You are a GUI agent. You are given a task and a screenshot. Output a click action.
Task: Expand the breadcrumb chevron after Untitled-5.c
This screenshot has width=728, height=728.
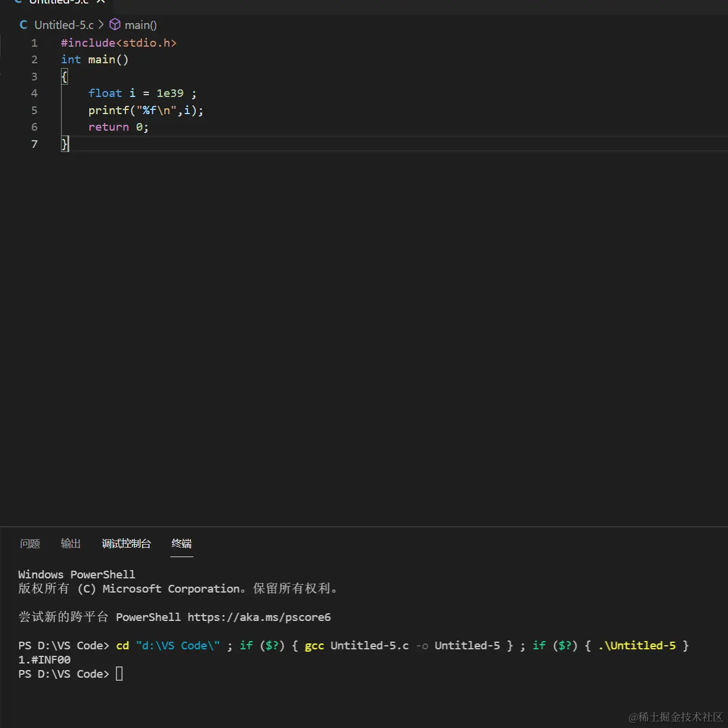pos(101,25)
